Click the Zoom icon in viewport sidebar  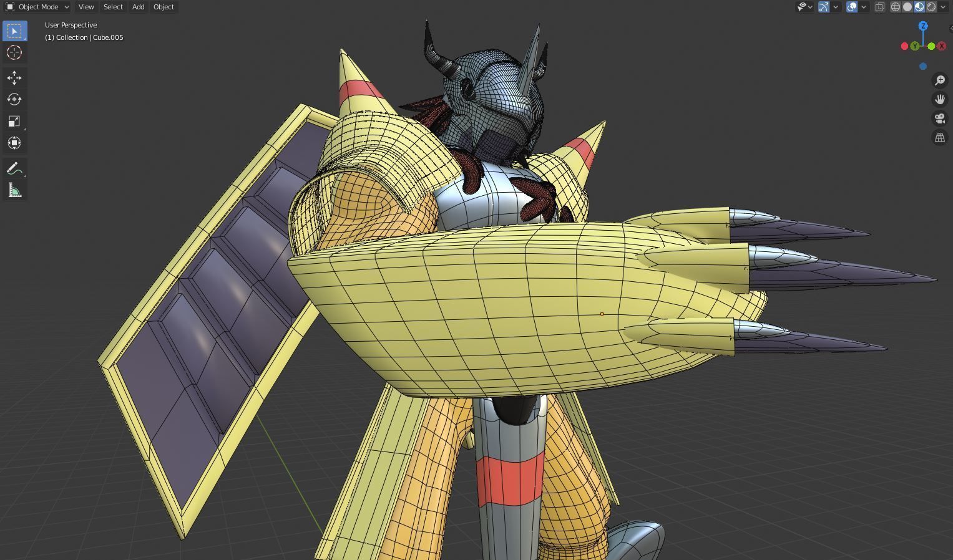(x=941, y=80)
